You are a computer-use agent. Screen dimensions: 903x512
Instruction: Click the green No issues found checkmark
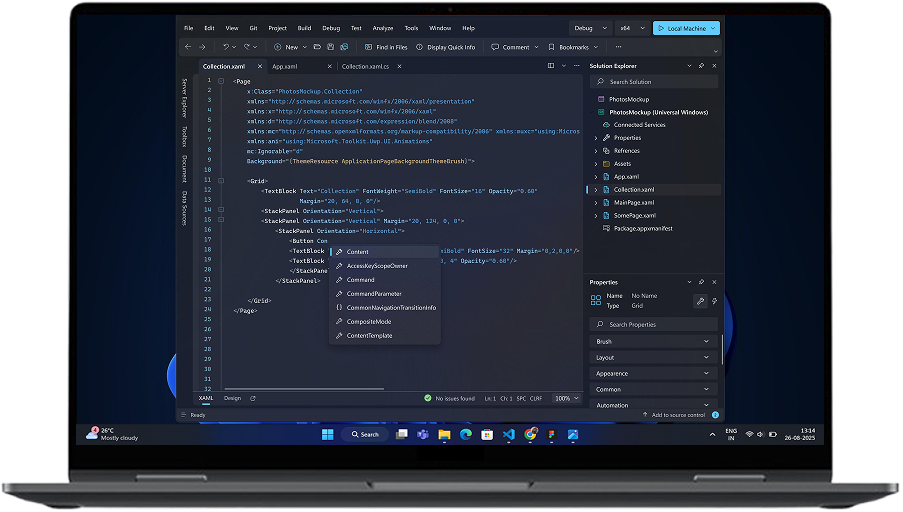pyautogui.click(x=428, y=398)
